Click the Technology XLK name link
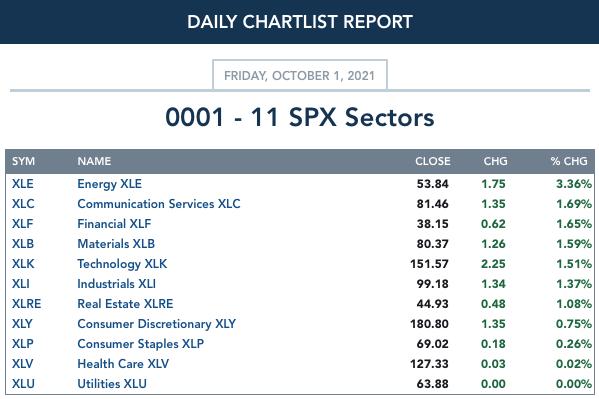599x399 pixels. [122, 264]
